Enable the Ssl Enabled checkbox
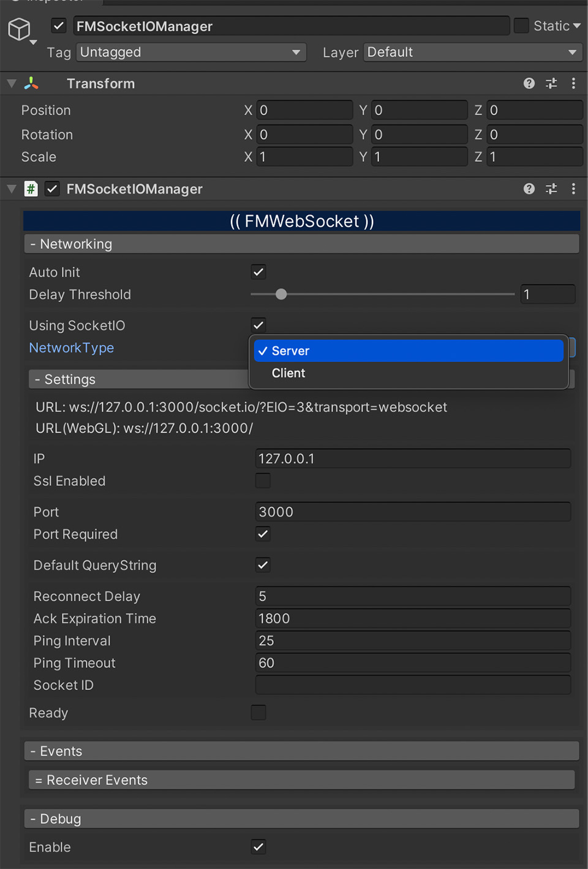 click(263, 480)
